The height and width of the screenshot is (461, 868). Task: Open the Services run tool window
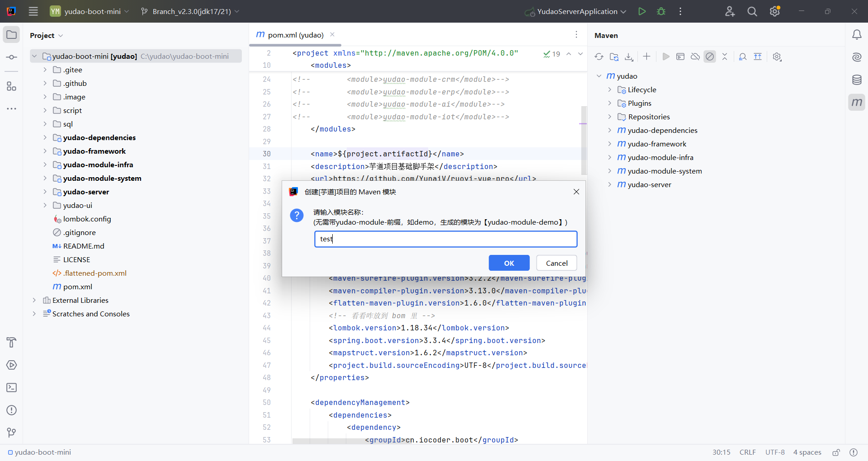[x=11, y=365]
